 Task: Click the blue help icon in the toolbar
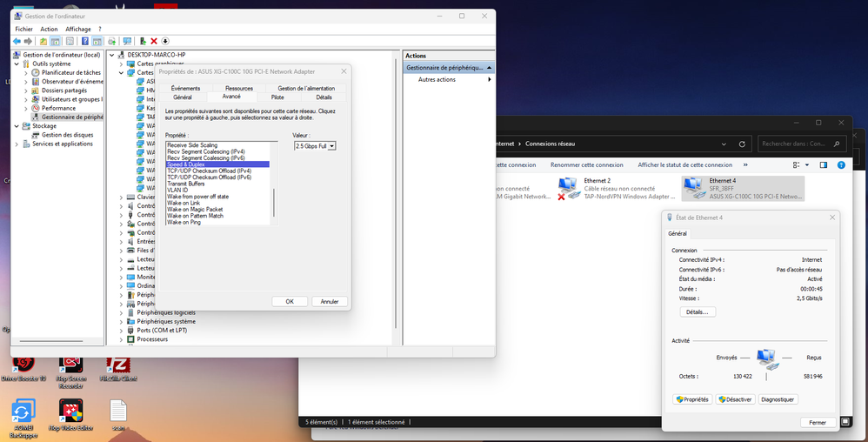pyautogui.click(x=85, y=41)
